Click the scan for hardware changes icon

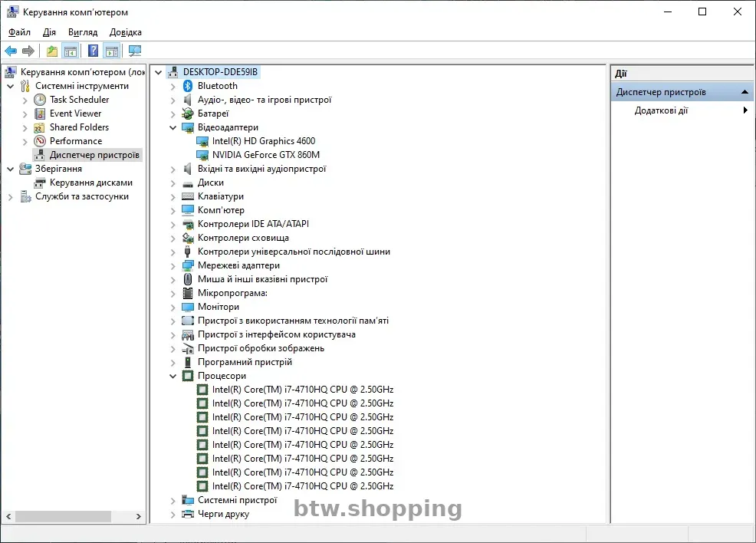click(x=135, y=51)
